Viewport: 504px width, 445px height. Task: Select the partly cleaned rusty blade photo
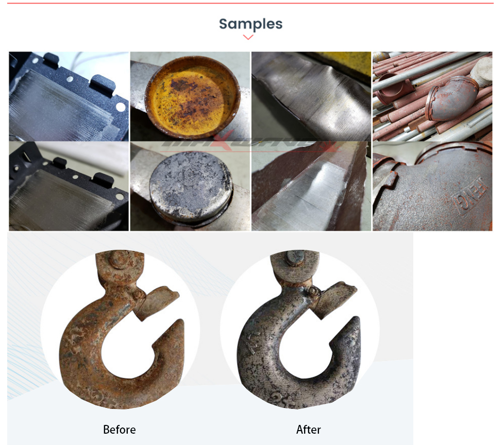coord(311,186)
